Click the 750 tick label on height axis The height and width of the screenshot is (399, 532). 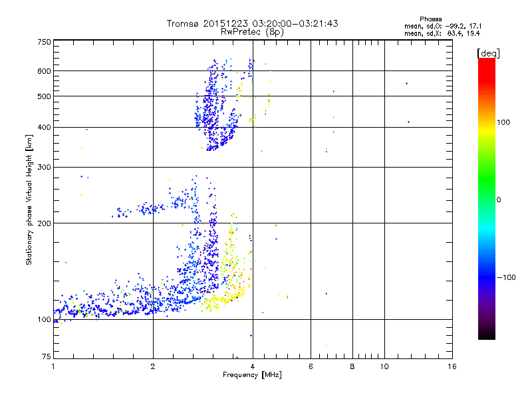tap(43, 42)
